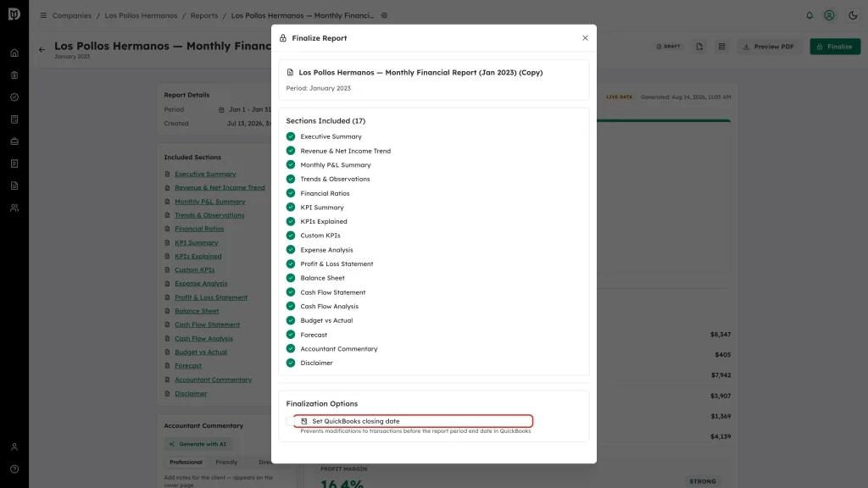Open the Custom KPIs section link
Viewport: 868px width, 488px height.
coord(194,270)
